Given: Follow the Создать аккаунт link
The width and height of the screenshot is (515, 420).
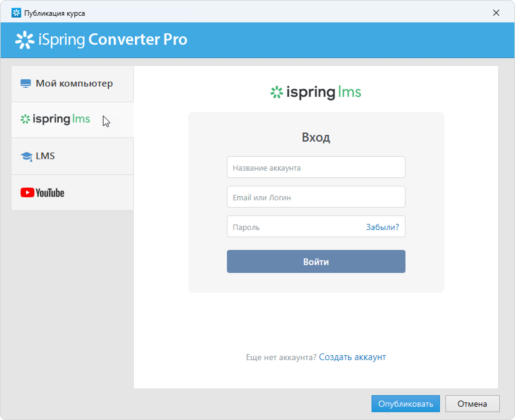Looking at the screenshot, I should (x=353, y=357).
